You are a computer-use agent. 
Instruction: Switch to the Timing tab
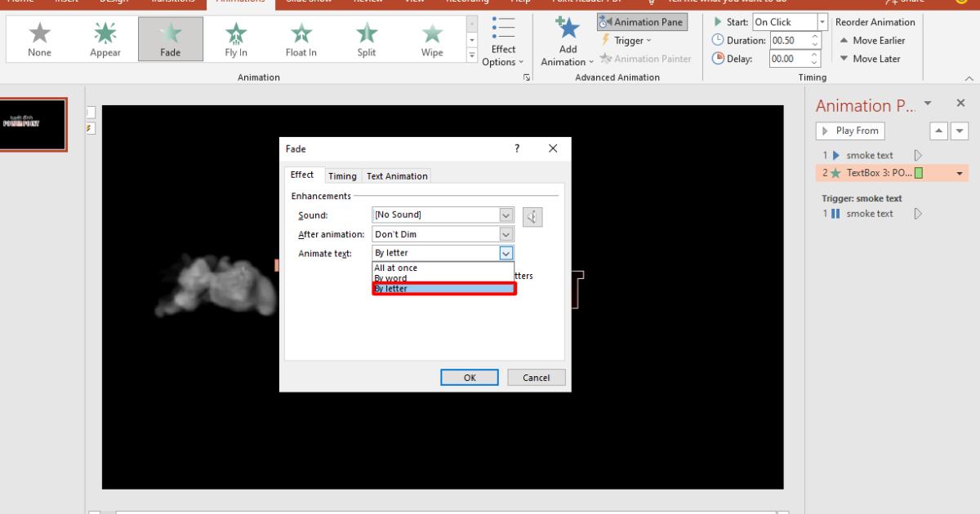(x=342, y=176)
